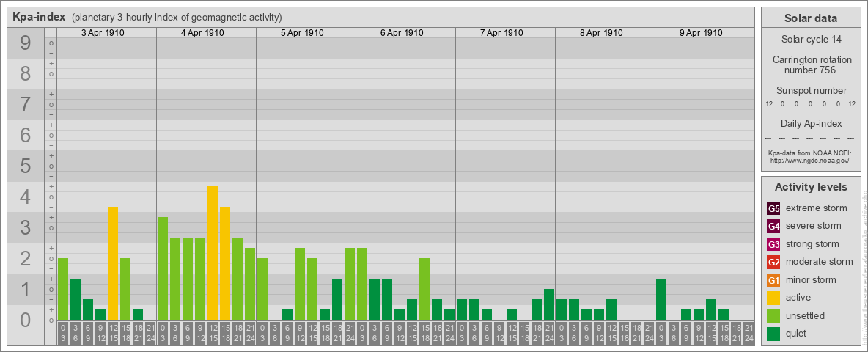Click the '0 3' time label under 9 Apr

pyautogui.click(x=661, y=333)
